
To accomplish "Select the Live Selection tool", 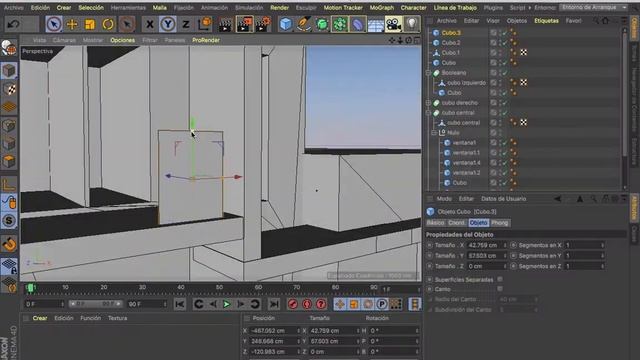I will click(x=54, y=24).
